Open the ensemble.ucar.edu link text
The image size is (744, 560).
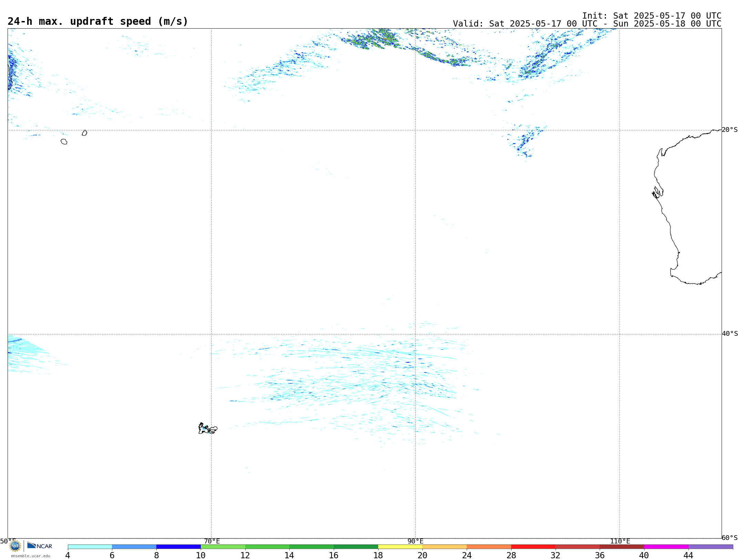point(31,556)
